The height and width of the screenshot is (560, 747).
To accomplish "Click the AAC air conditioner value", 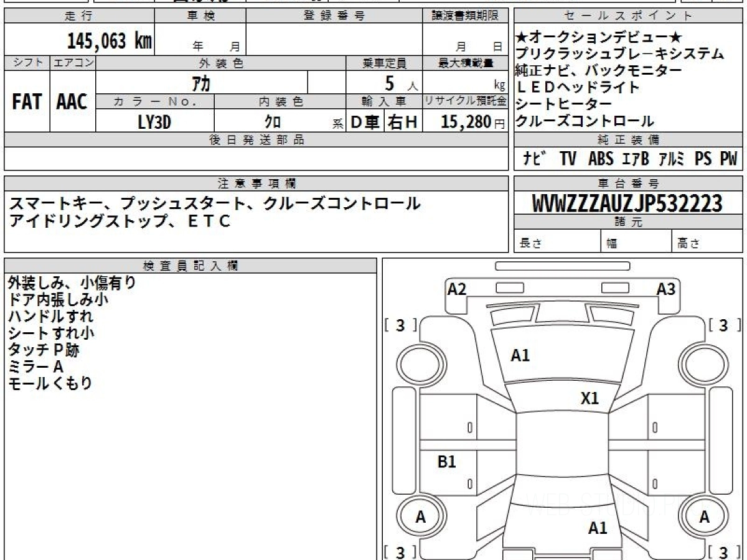I will 72,102.
